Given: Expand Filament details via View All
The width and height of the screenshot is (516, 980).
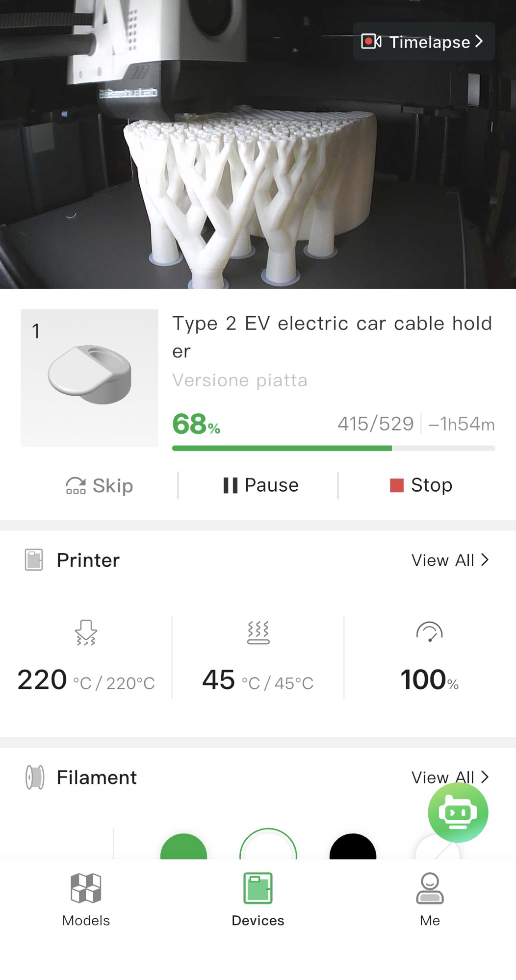Looking at the screenshot, I should pyautogui.click(x=450, y=777).
